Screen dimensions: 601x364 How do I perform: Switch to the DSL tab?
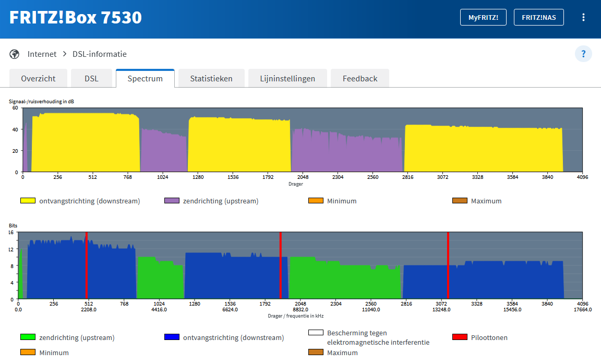click(91, 79)
